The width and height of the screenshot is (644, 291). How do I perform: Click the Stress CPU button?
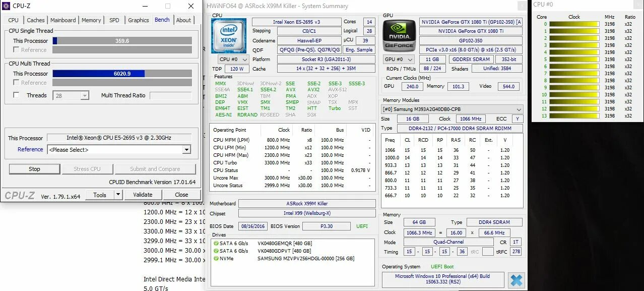87,169
